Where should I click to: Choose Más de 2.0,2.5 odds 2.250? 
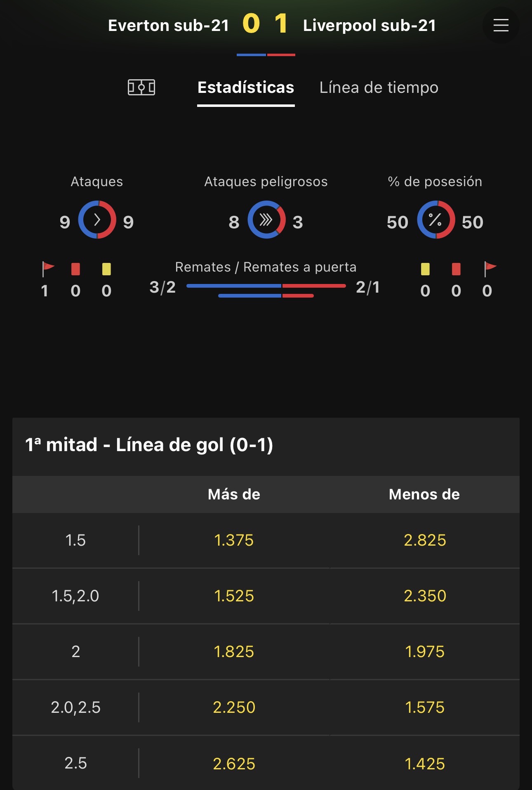[x=234, y=707]
